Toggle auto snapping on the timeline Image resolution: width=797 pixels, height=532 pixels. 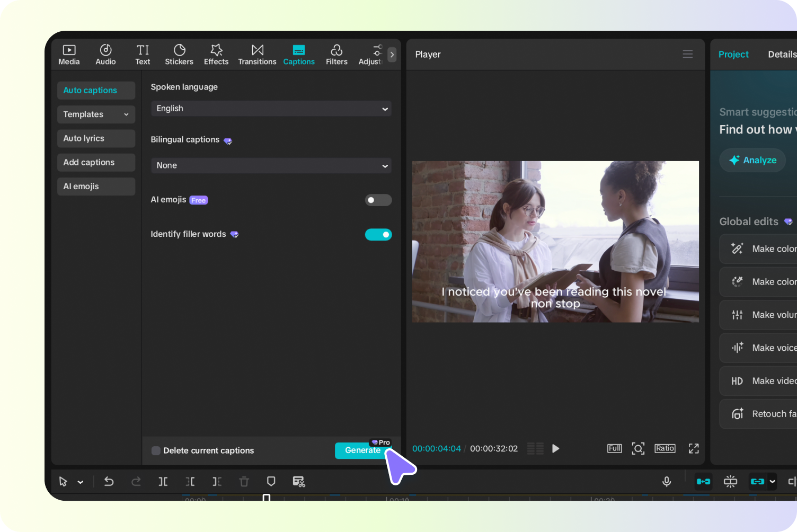[730, 481]
